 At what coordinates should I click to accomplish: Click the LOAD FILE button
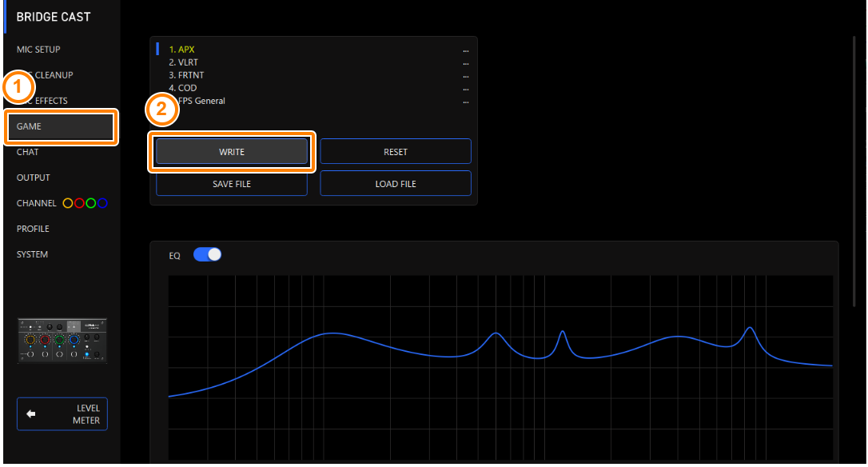pyautogui.click(x=396, y=184)
